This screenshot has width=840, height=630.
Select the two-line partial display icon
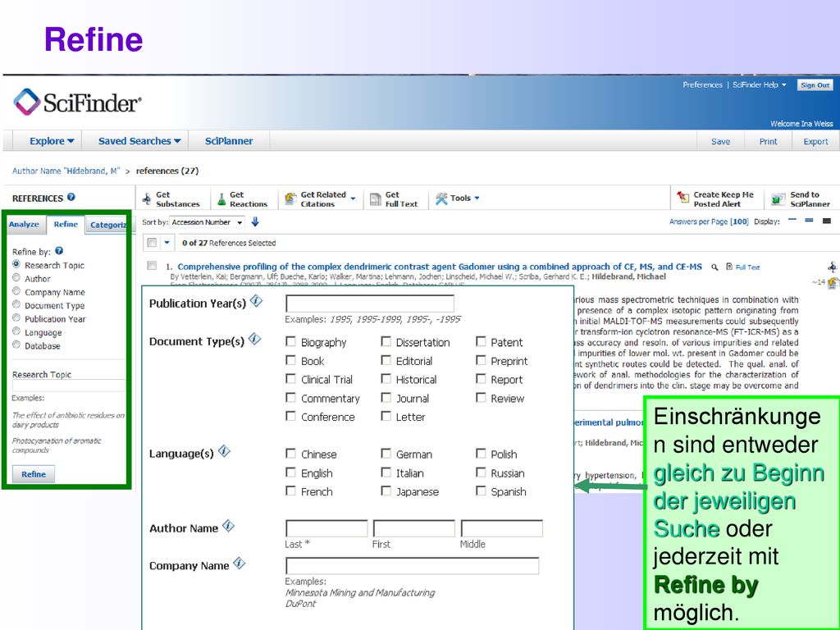pos(809,220)
